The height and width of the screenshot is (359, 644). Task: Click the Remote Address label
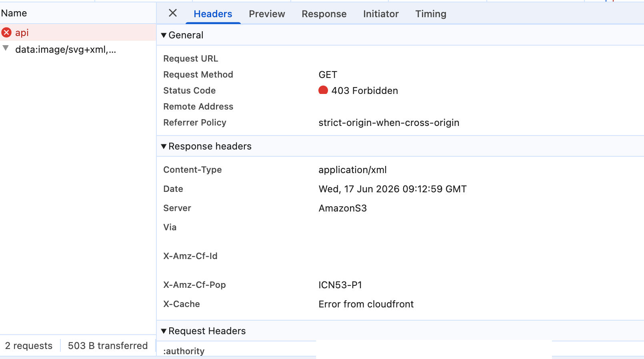[198, 107]
